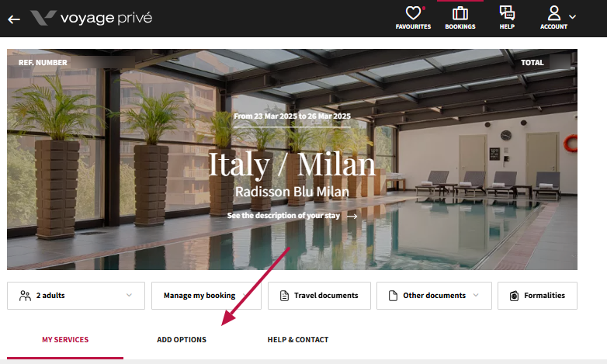The height and width of the screenshot is (364, 607).
Task: Switch to My Services tab
Action: pyautogui.click(x=65, y=340)
